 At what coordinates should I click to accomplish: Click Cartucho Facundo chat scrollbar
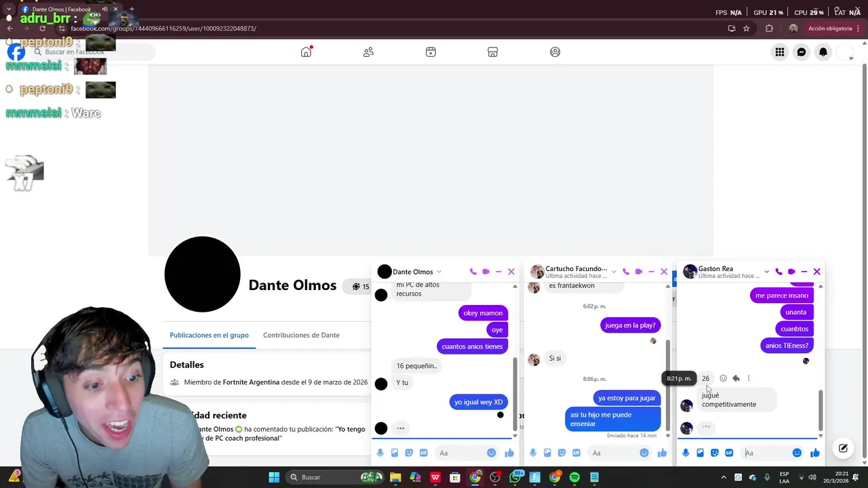tap(667, 386)
